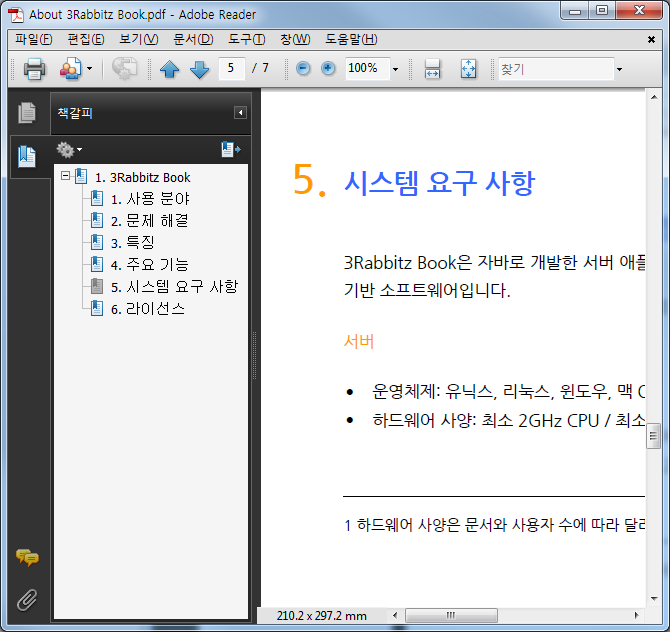Screen dimensions: 670x632
Task: Select bookmark 6. 라이선스
Action: coord(147,309)
